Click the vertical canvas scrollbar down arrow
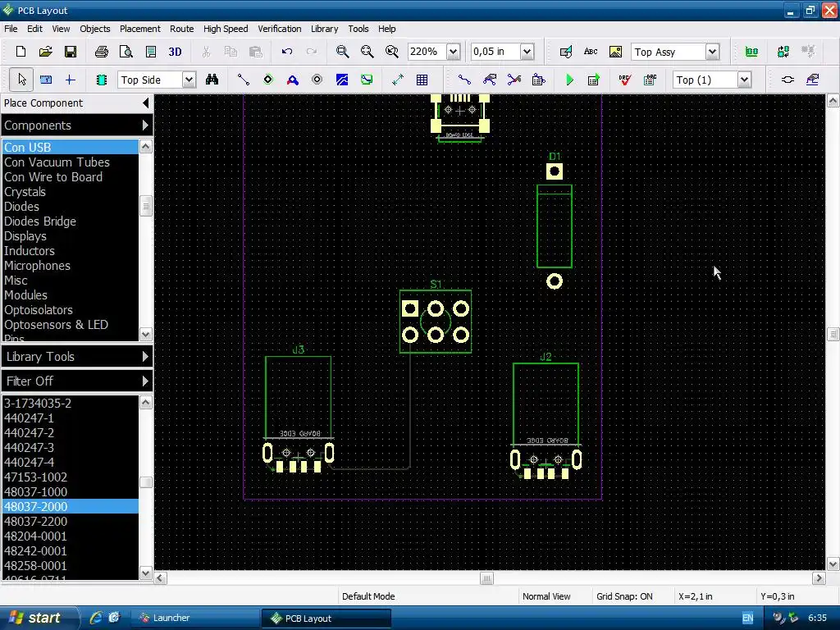This screenshot has width=840, height=630. click(x=833, y=564)
